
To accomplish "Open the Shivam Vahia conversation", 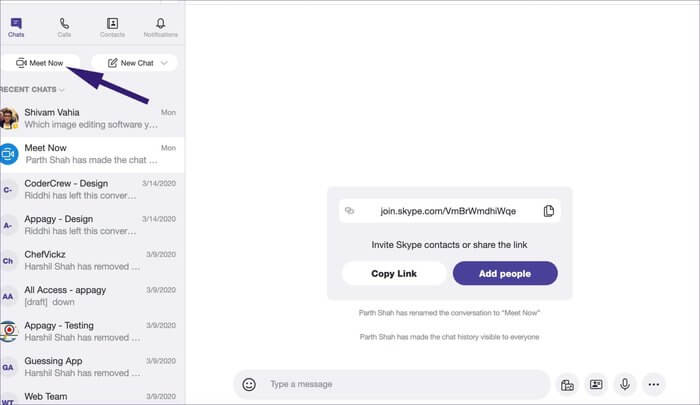I will [x=92, y=119].
